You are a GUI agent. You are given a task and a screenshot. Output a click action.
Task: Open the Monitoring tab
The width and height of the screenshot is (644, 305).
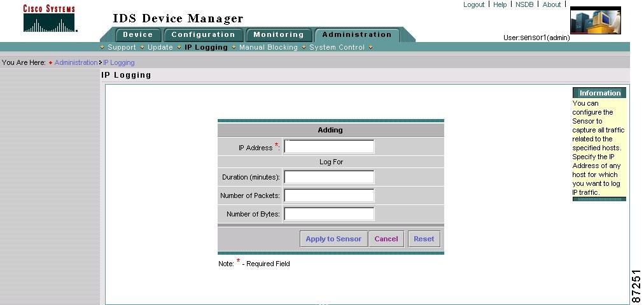point(279,35)
